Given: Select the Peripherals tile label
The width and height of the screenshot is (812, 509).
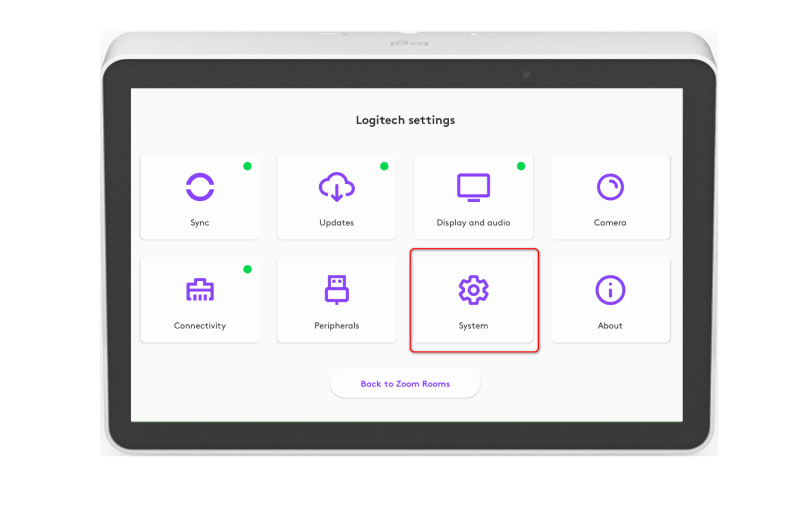Looking at the screenshot, I should tap(336, 326).
